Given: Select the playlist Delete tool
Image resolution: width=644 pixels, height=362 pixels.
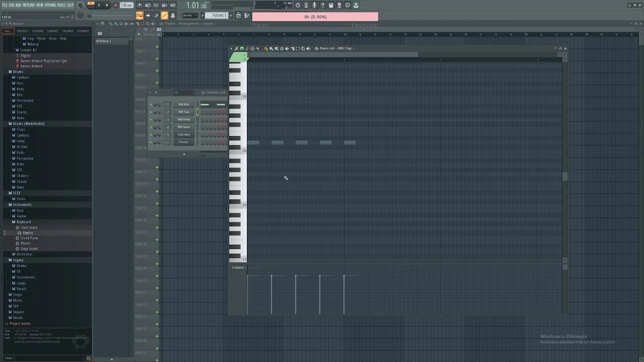Looking at the screenshot, I should tap(121, 24).
